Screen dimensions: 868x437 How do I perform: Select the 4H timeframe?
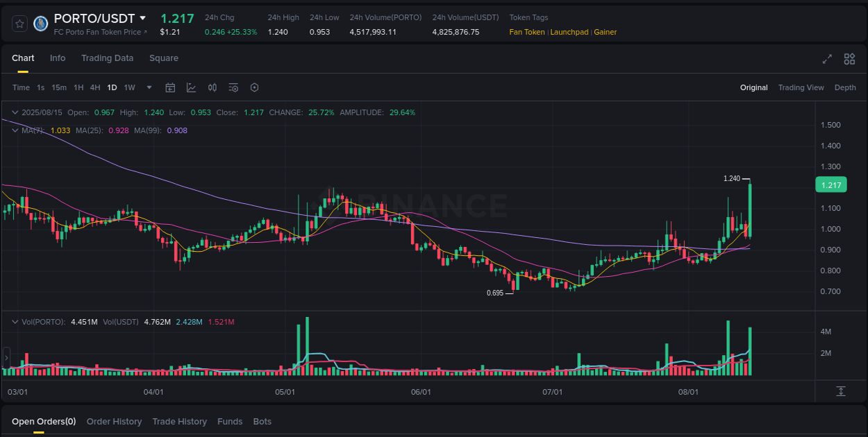(95, 87)
